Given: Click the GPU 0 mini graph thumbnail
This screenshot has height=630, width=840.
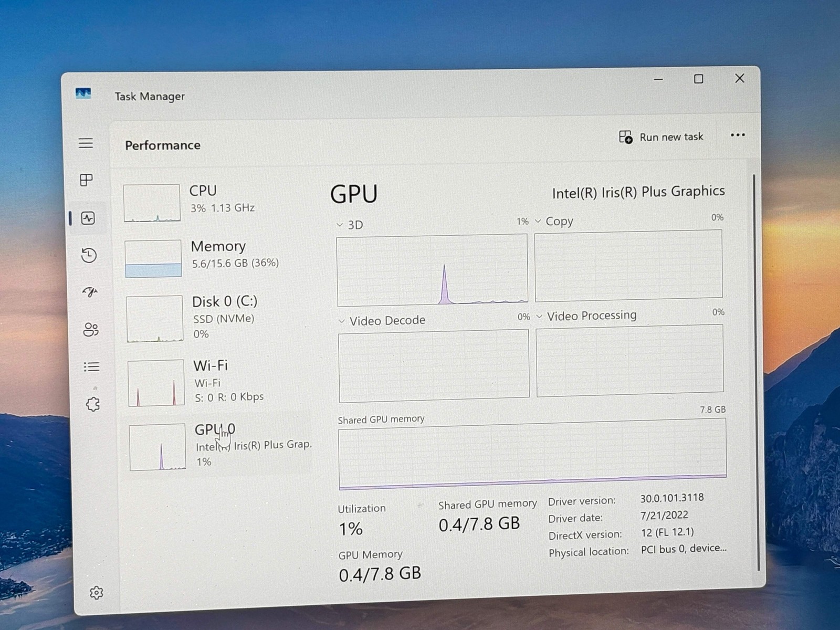Looking at the screenshot, I should coord(157,447).
